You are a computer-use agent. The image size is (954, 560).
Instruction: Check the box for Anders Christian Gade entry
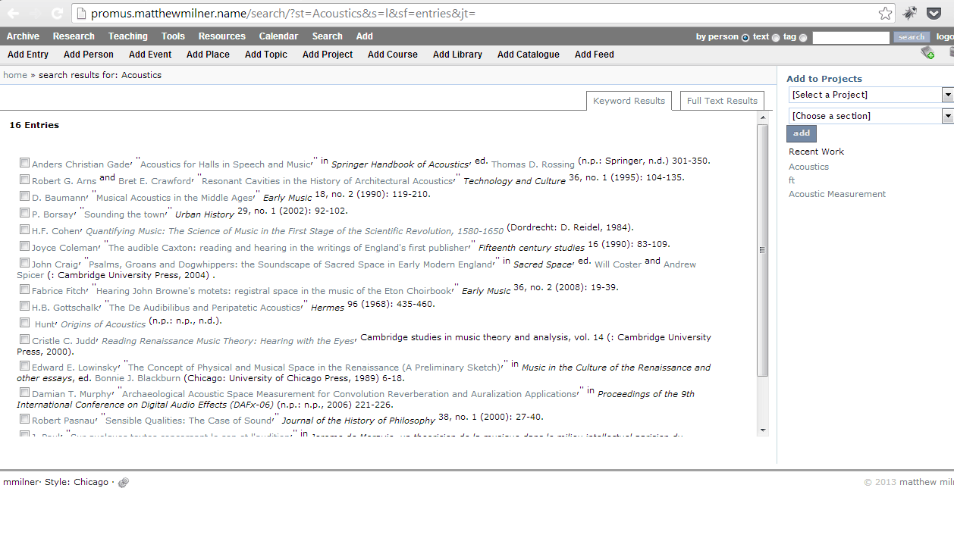coord(25,163)
